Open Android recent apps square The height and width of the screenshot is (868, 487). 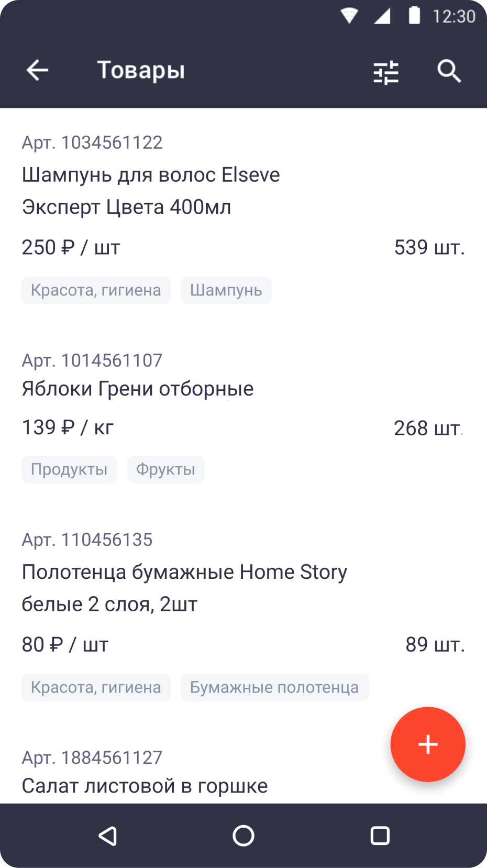click(x=380, y=836)
